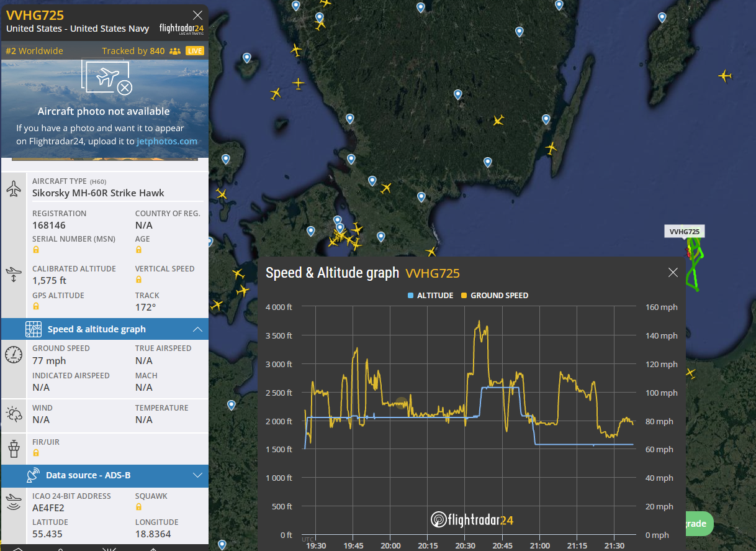Viewport: 756px width, 551px height.
Task: Click the Tracked by 840 text
Action: pos(133,51)
